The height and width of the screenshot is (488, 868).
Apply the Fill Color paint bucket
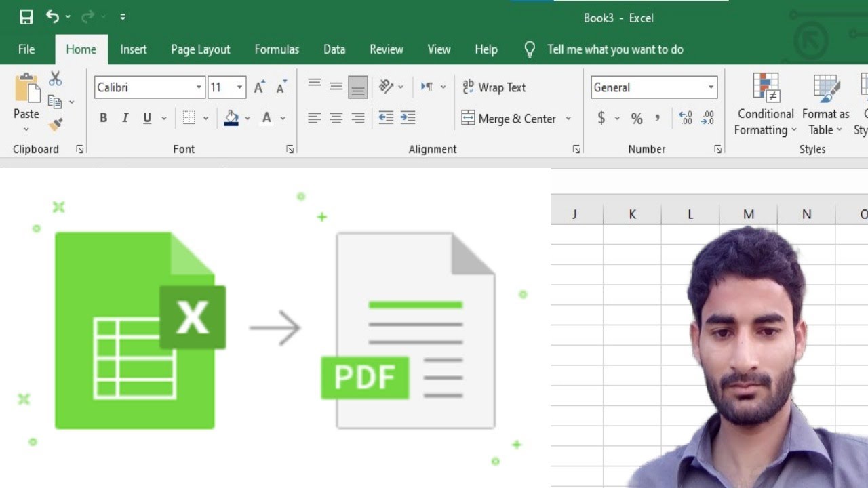tap(231, 118)
